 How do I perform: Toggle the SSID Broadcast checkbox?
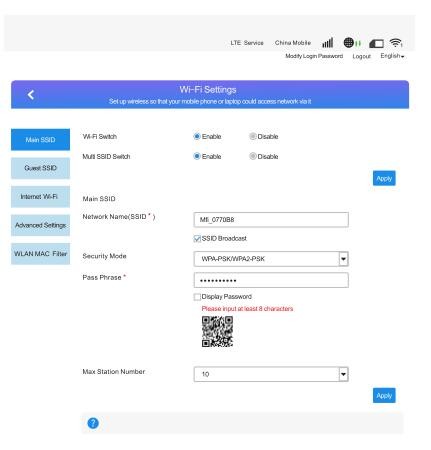click(x=197, y=239)
